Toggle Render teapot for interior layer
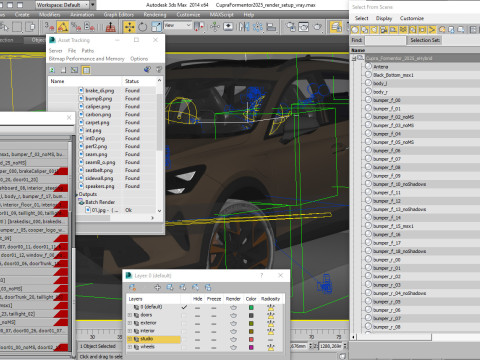This screenshot has width=480, height=360. tap(233, 331)
